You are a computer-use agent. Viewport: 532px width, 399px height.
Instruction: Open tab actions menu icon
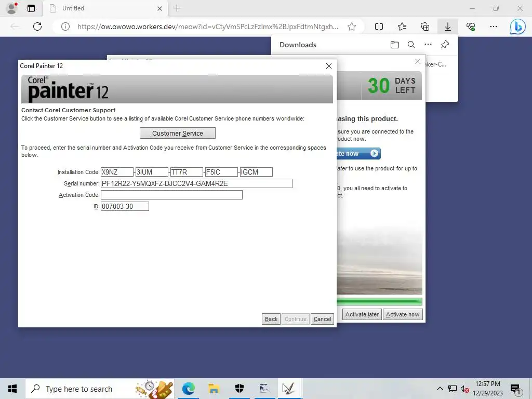coord(31,8)
